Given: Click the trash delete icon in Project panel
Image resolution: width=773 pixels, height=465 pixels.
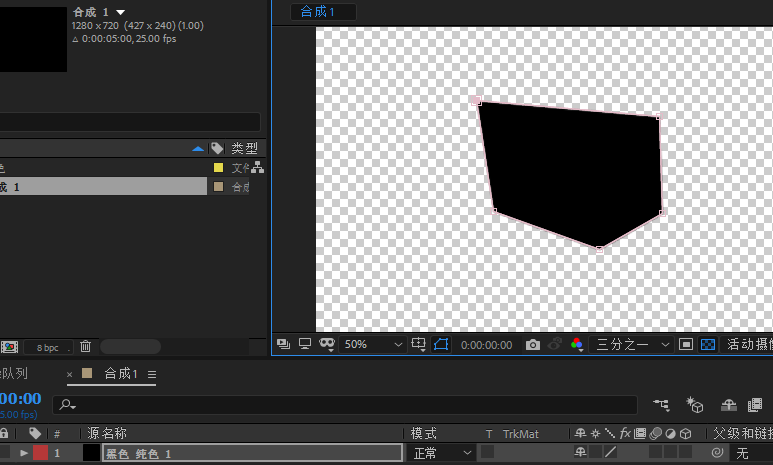Looking at the screenshot, I should point(85,347).
